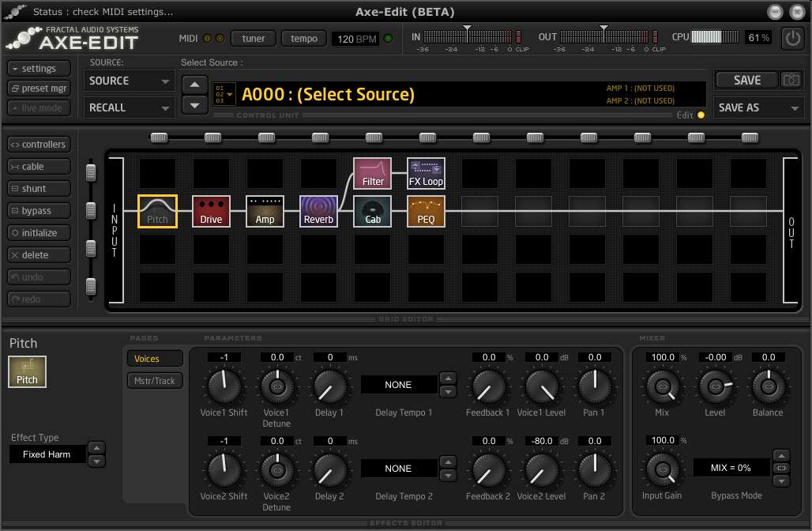Open the preset number list dropdown

point(224,94)
